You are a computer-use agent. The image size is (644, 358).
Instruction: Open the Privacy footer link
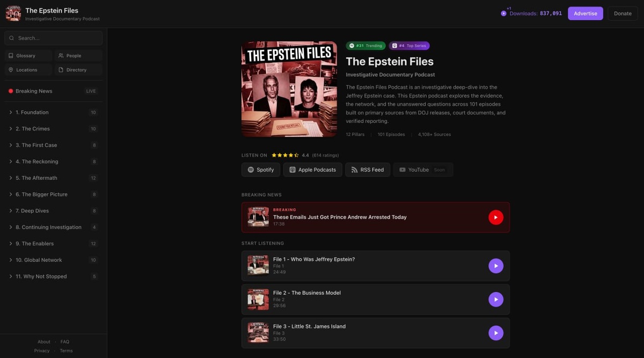coord(42,351)
